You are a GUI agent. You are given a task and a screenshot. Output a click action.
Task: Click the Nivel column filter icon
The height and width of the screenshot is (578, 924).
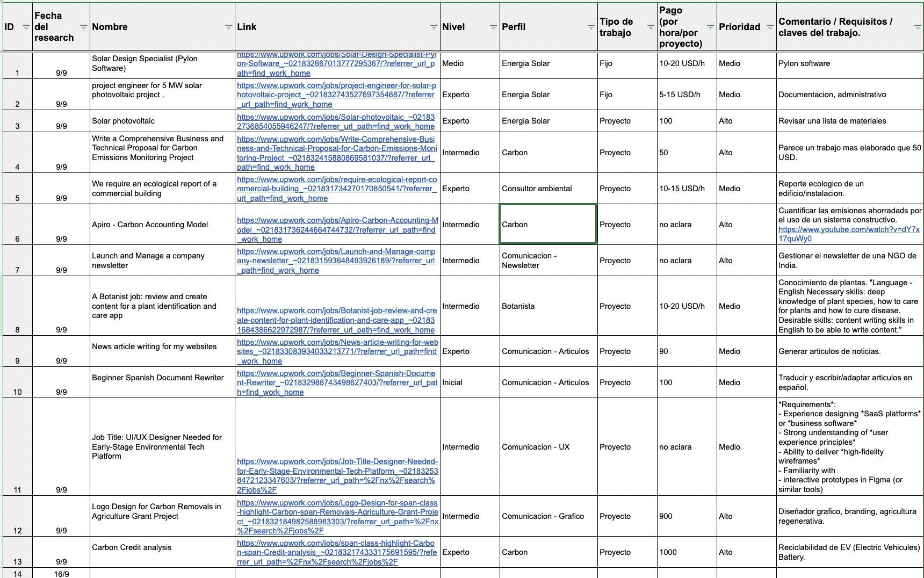pos(493,27)
